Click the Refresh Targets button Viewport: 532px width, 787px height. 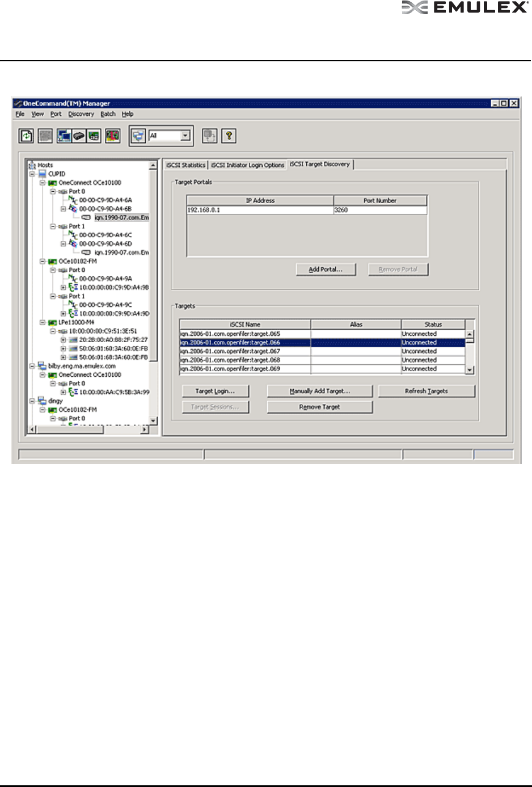[x=427, y=391]
